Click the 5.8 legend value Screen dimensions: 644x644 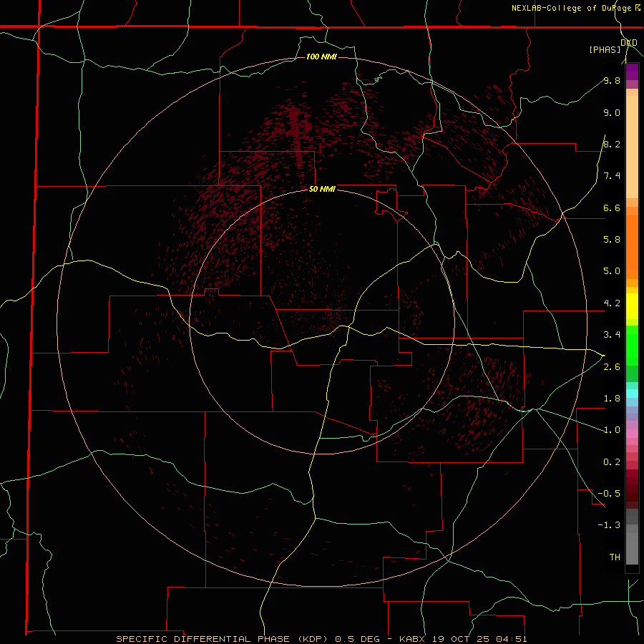pyautogui.click(x=612, y=240)
